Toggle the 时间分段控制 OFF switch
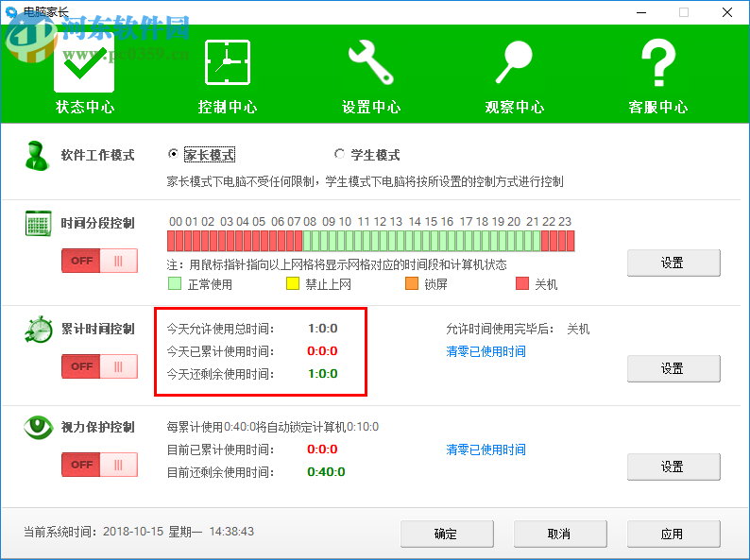750x560 pixels. 99,261
